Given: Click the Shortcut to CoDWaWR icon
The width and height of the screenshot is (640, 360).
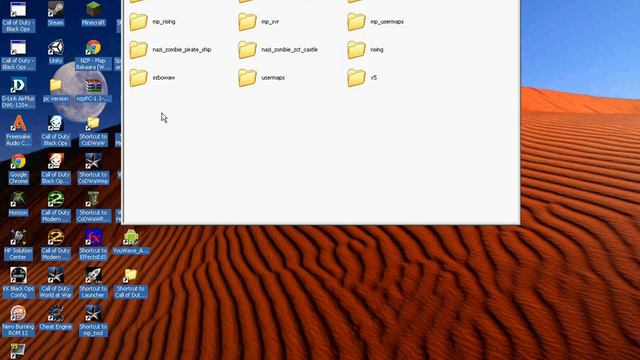Looking at the screenshot, I should [x=93, y=207].
